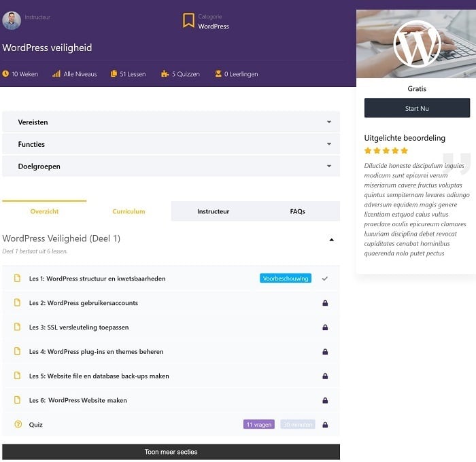Click the document icon for Les 3
The height and width of the screenshot is (462, 476).
pyautogui.click(x=17, y=327)
